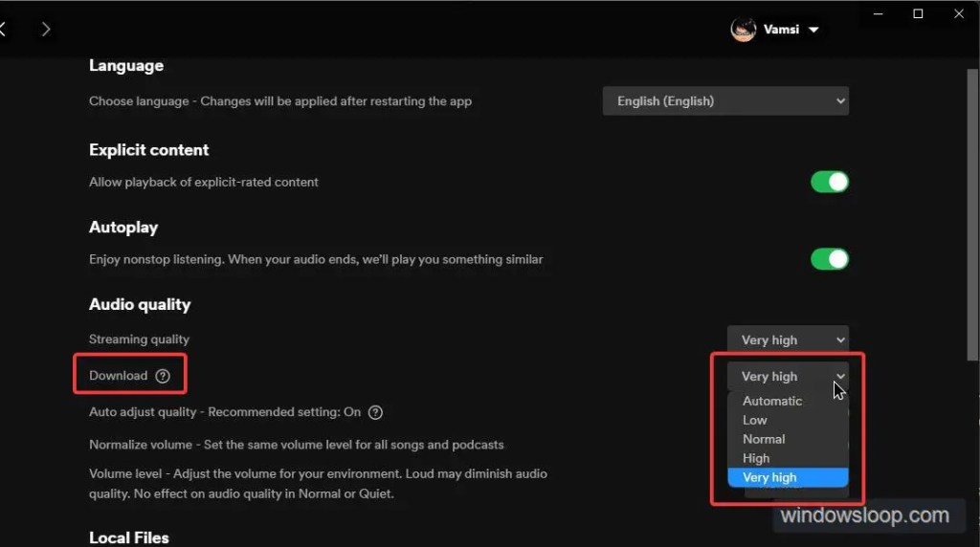The width and height of the screenshot is (980, 547).
Task: Click the Download help question mark icon
Action: [x=163, y=376]
